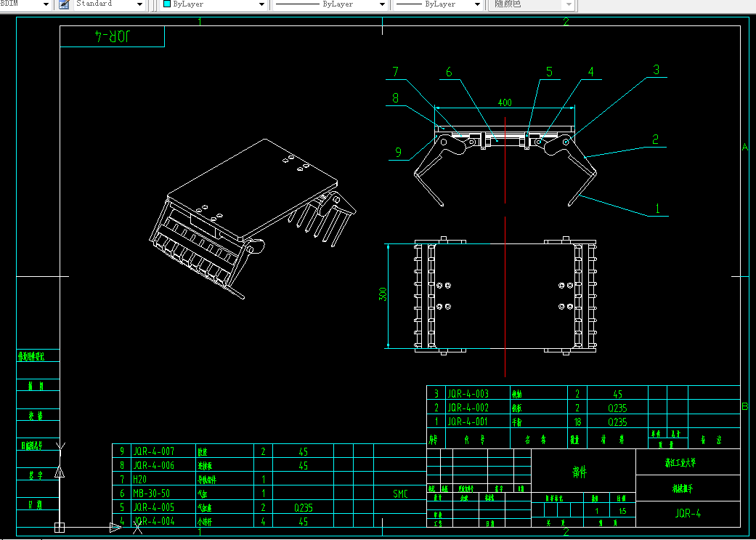Image resolution: width=756 pixels, height=540 pixels.
Task: Select the 300 height dimension text
Action: 383,294
